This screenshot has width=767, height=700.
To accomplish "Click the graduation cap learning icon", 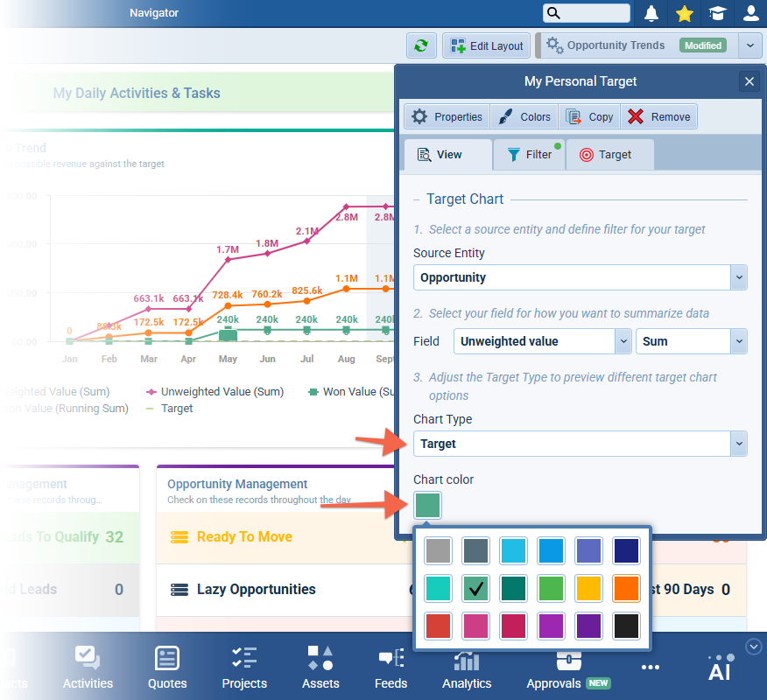I will 718,13.
